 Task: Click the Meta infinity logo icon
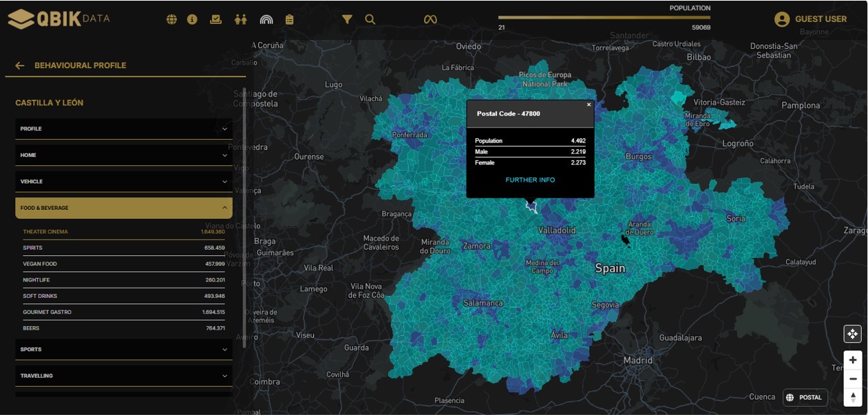(430, 19)
